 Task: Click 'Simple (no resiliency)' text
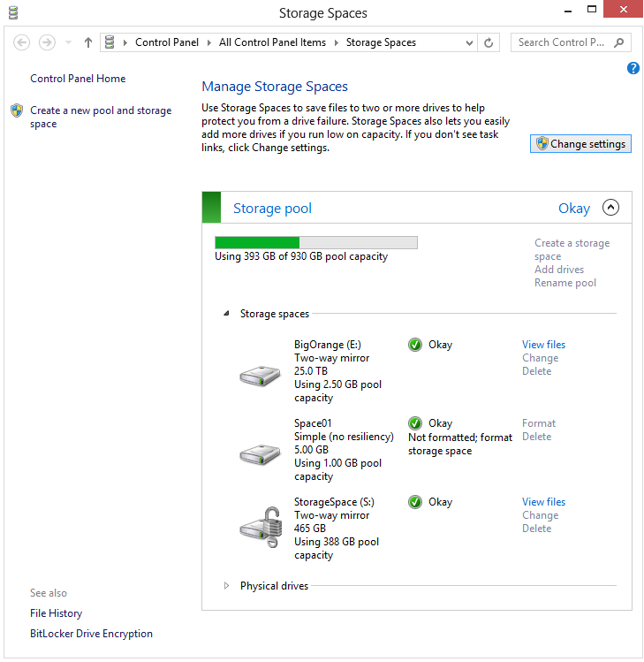(x=344, y=437)
